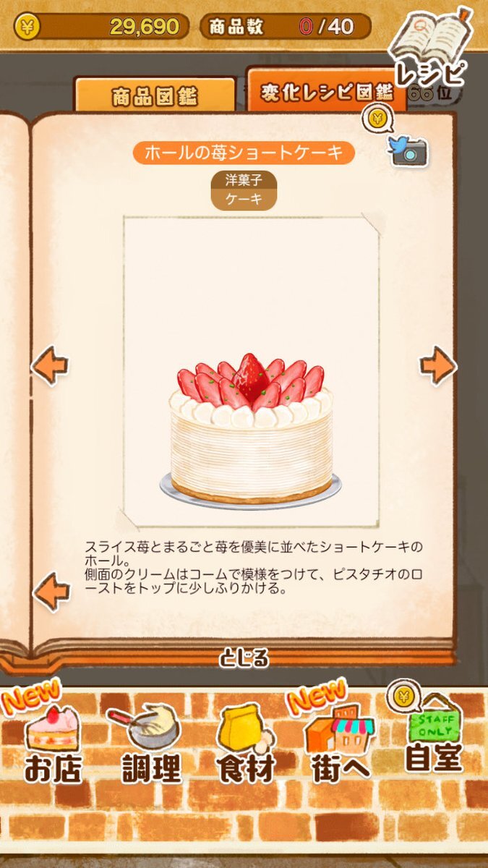Go to next recipe with right arrow

point(439,365)
